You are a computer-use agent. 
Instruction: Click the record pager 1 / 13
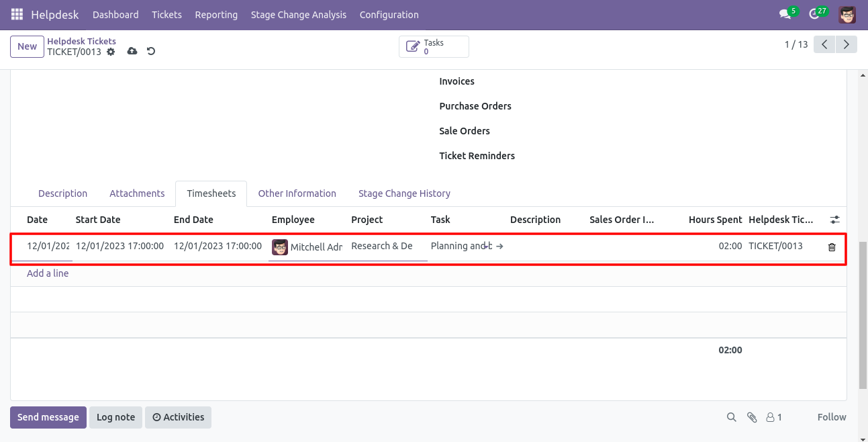796,44
